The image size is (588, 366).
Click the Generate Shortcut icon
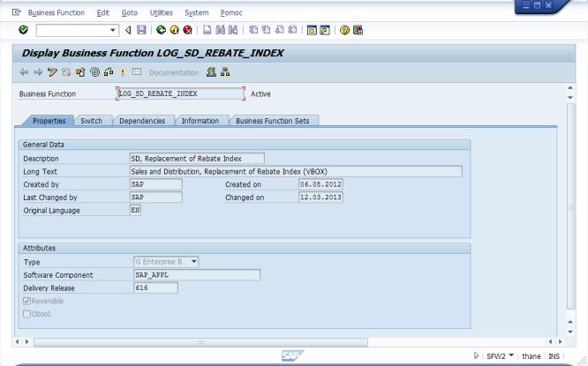click(x=325, y=30)
